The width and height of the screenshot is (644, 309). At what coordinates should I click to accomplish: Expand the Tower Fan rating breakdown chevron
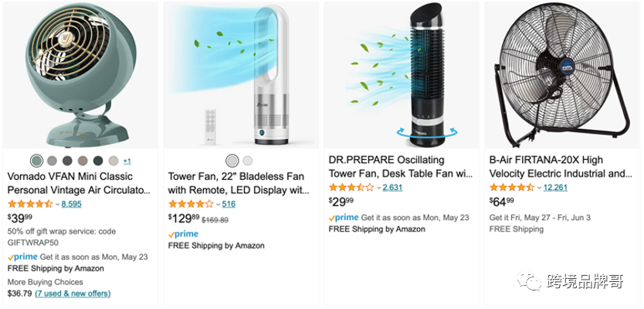click(218, 204)
